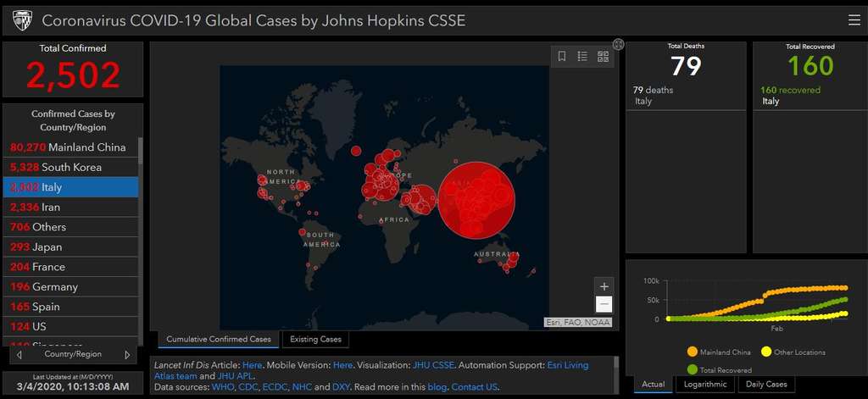Select the Daily Cases chart tab
The width and height of the screenshot is (868, 399).
pos(766,384)
